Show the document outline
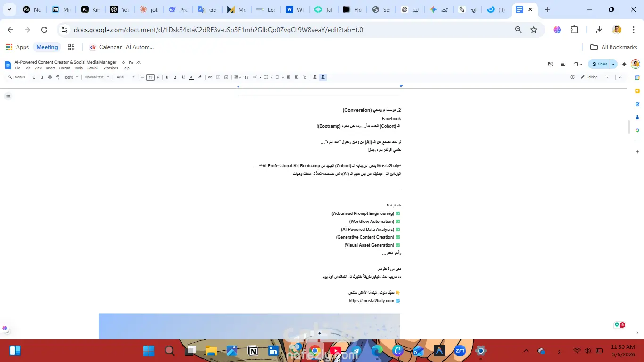644x362 pixels. pos(8,96)
